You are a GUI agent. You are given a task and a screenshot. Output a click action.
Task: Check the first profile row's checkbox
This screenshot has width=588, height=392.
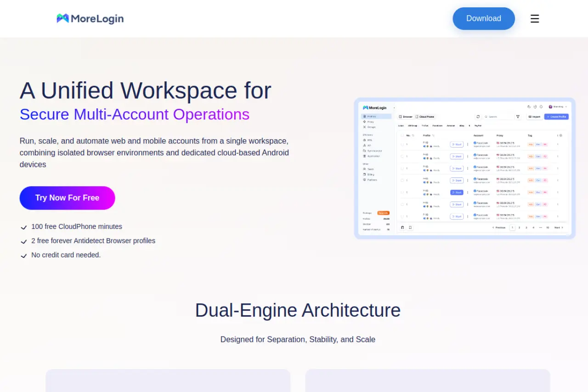pos(402,144)
